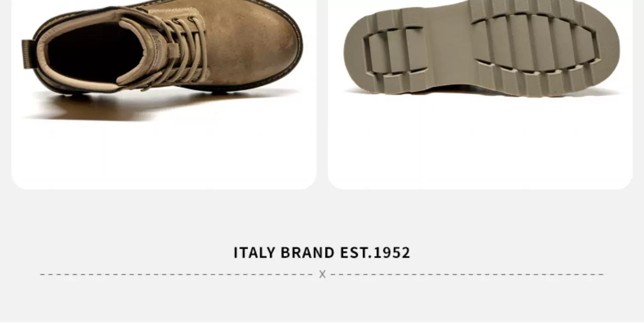Viewport: 644px width, 323px height.
Task: Open the top-view suede boot photo
Action: (x=164, y=94)
